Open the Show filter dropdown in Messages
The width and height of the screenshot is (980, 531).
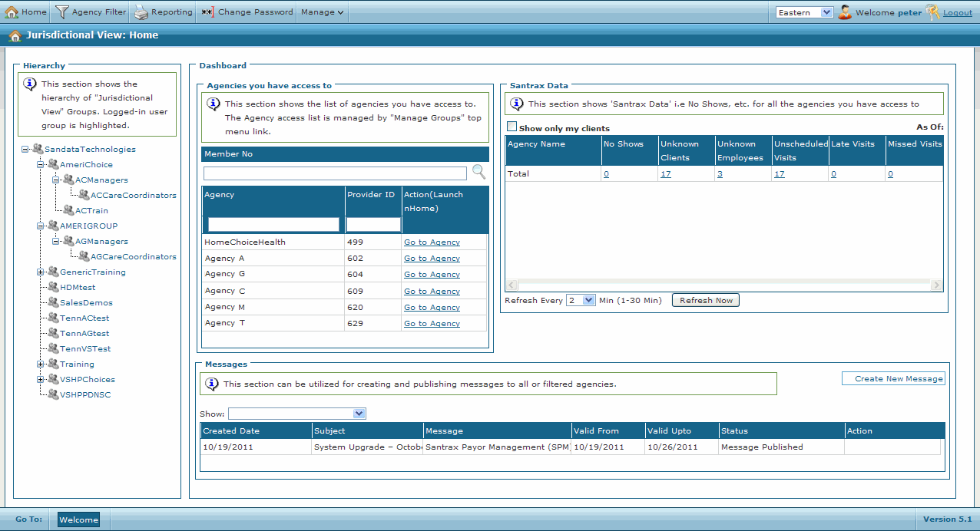[296, 414]
